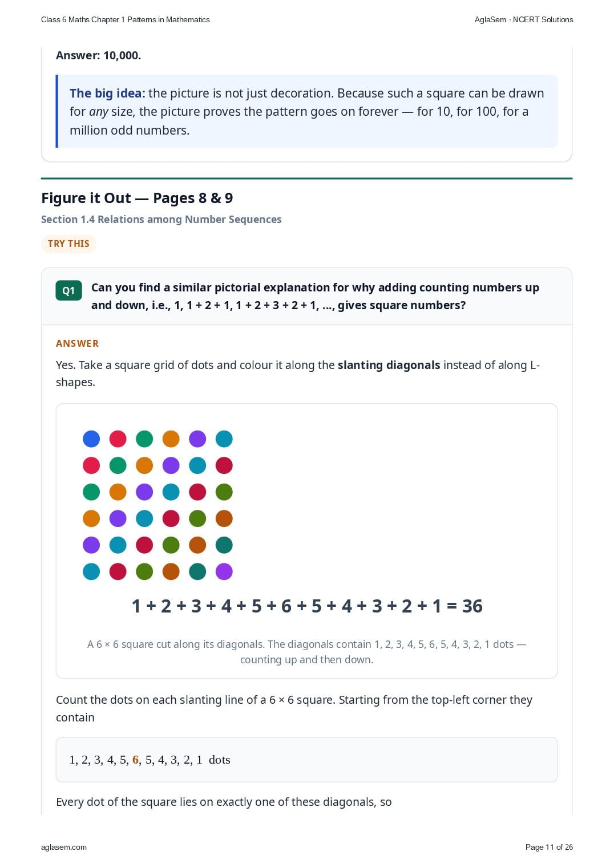614x868 pixels.
Task: Click the teal-blue dot at top-right of grid
Action: pos(224,439)
